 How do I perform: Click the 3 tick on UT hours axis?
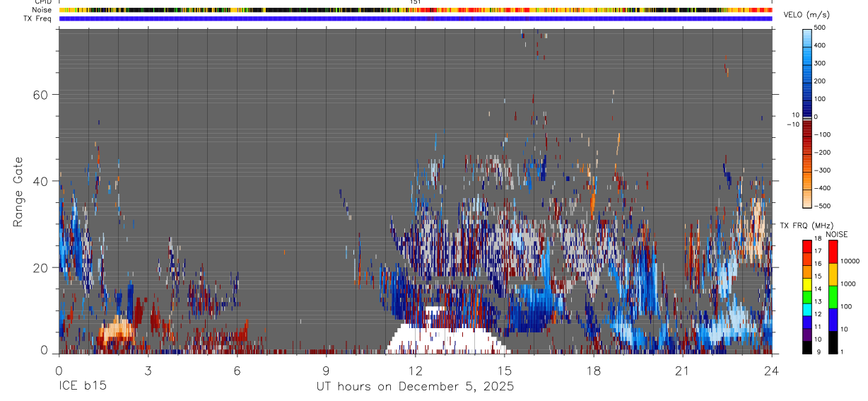pos(148,370)
